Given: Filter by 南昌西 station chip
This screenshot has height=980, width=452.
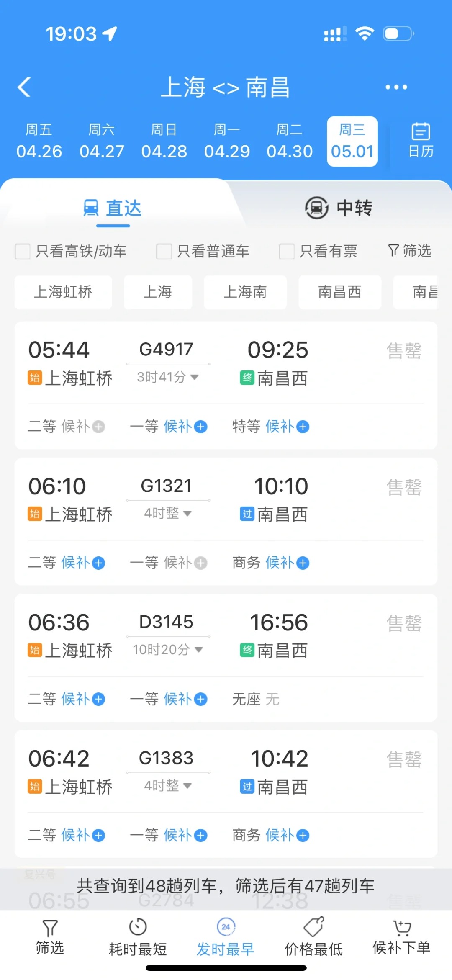Looking at the screenshot, I should 340,292.
